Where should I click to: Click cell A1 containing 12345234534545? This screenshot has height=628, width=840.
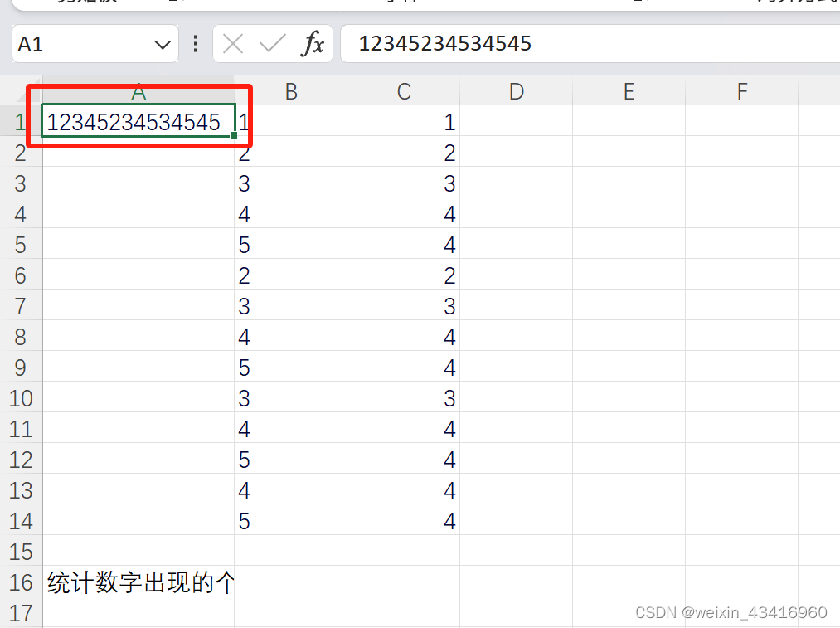(138, 121)
